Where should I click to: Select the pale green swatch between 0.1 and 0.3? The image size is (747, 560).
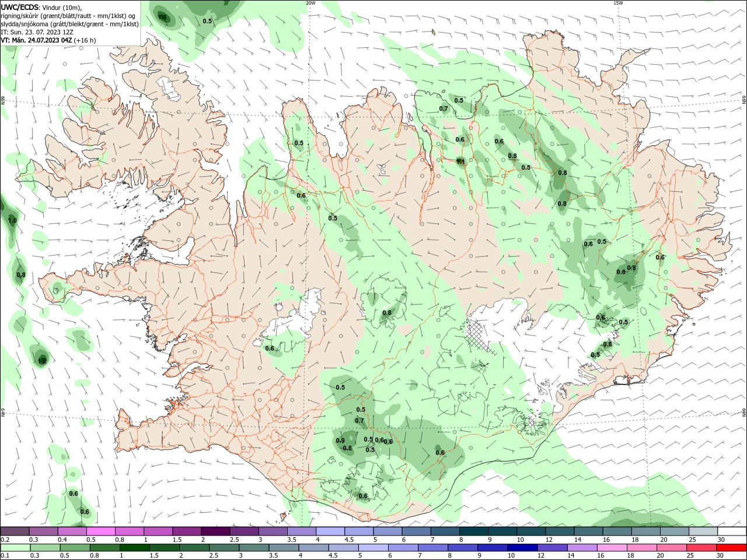point(16,548)
